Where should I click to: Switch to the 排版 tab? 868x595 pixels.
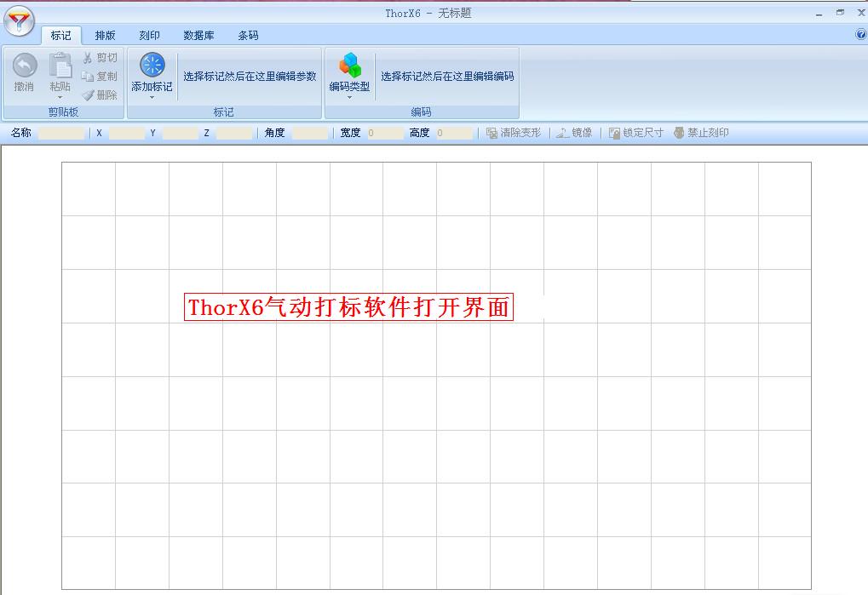pos(106,36)
